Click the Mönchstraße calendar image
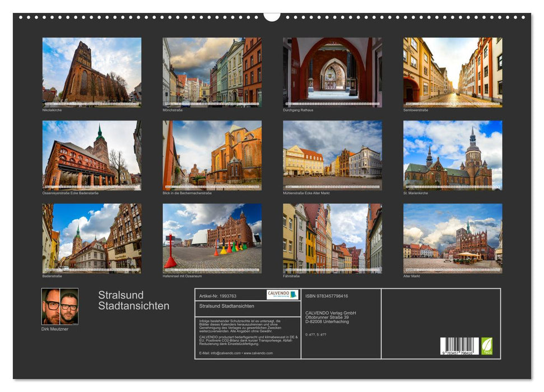Viewport: 544px width, 392px height. pos(213,72)
